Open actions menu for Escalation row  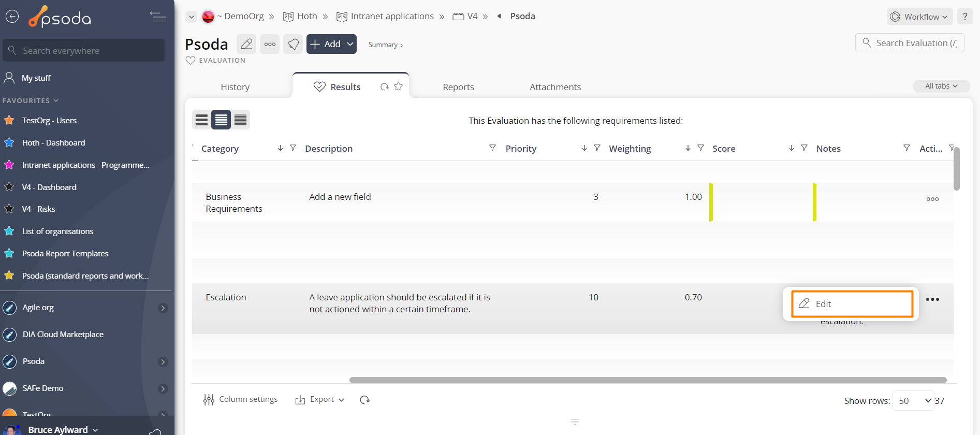point(932,299)
